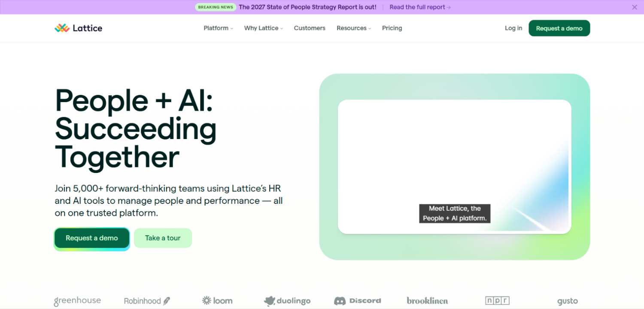Click the Meet Lattice video preview
This screenshot has width=644, height=309.
click(454, 167)
